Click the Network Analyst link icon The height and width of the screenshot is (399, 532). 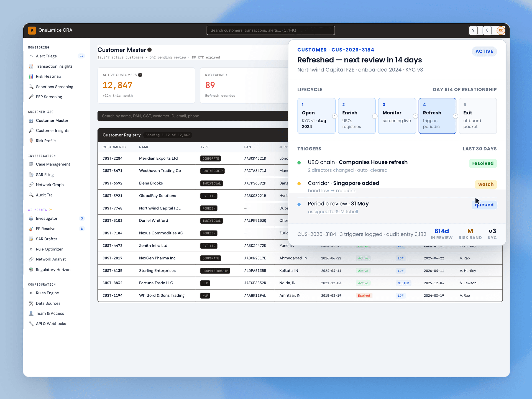click(31, 259)
